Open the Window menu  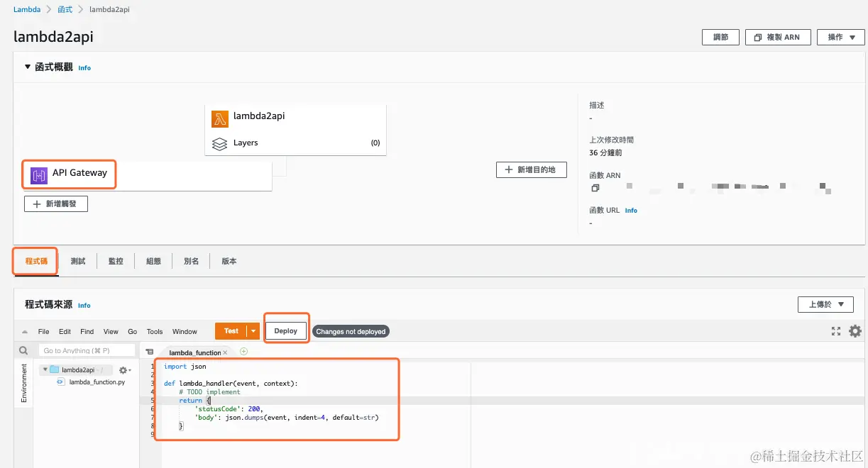coord(185,331)
